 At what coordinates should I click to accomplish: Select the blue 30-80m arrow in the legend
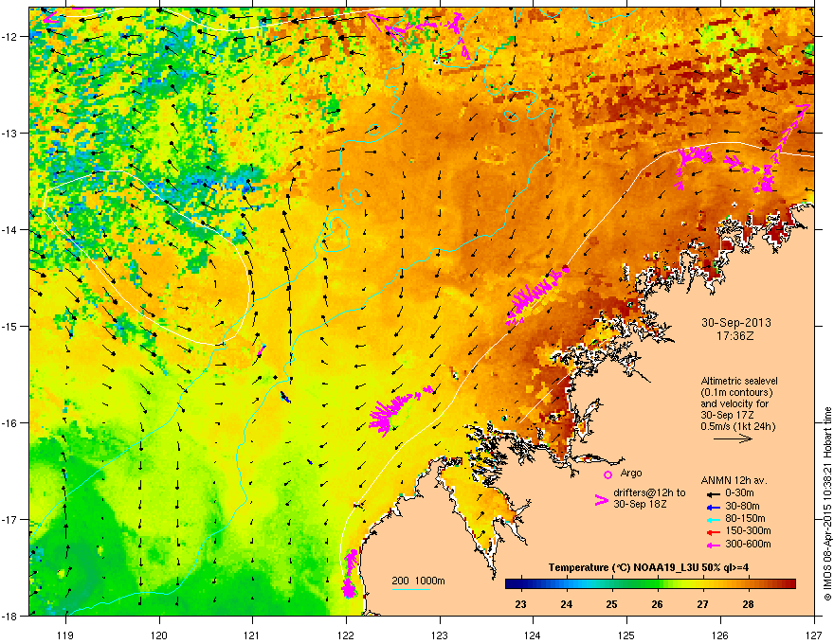(x=714, y=507)
